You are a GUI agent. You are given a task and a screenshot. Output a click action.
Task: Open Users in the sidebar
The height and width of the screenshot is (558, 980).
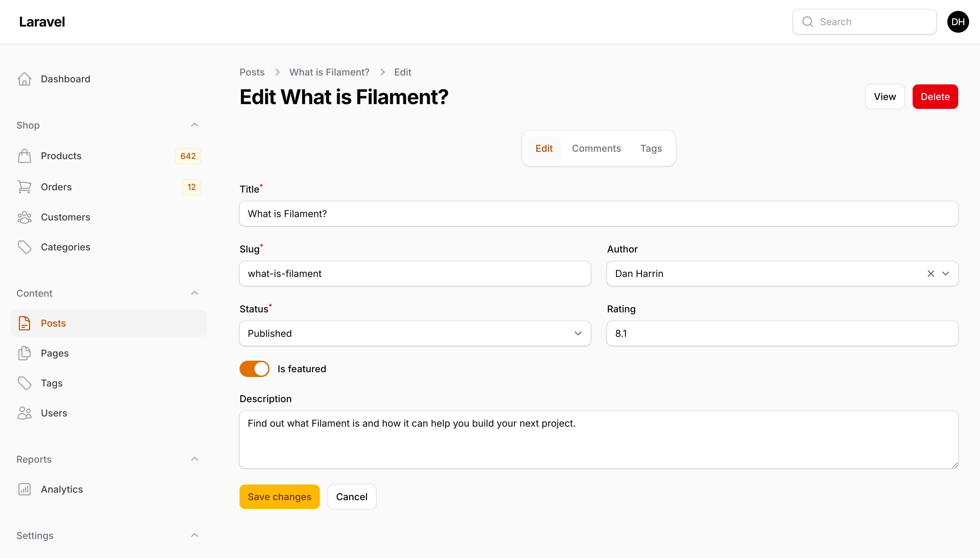coord(109,413)
